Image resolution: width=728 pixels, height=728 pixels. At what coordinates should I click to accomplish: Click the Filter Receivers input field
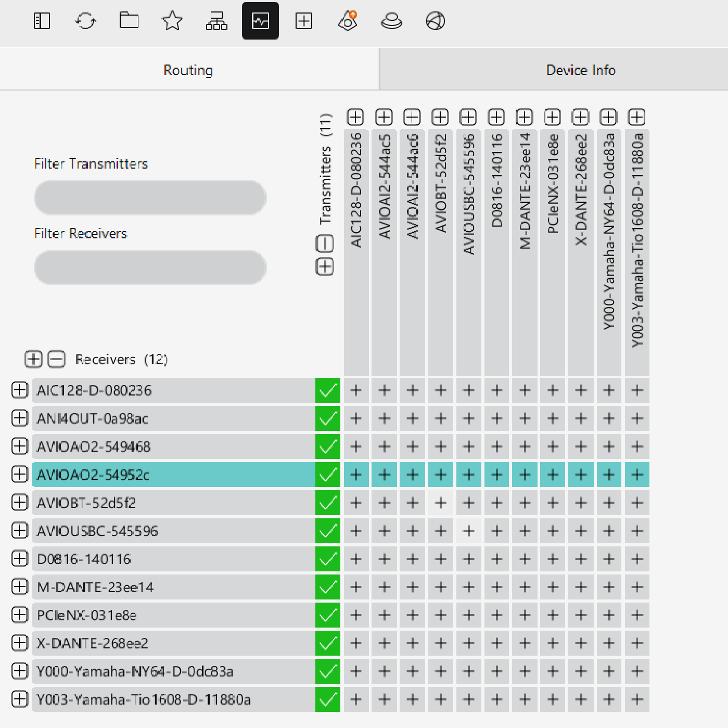coord(150,267)
